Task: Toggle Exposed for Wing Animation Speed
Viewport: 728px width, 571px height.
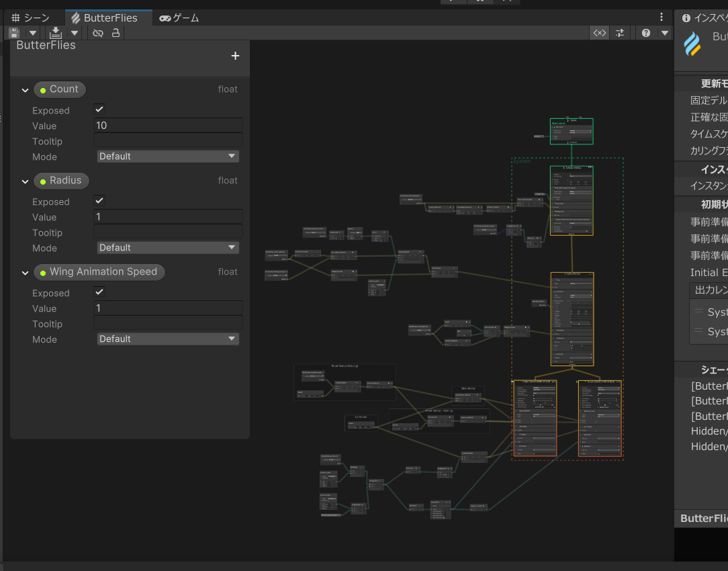Action: coord(99,292)
